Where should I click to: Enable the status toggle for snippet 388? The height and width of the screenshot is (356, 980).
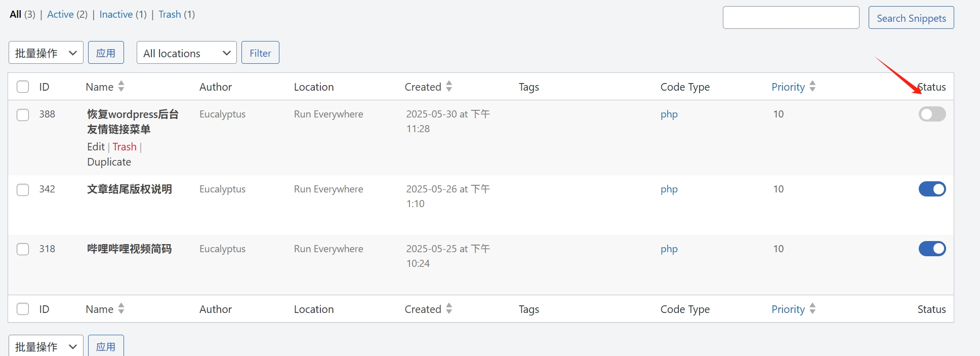[932, 114]
